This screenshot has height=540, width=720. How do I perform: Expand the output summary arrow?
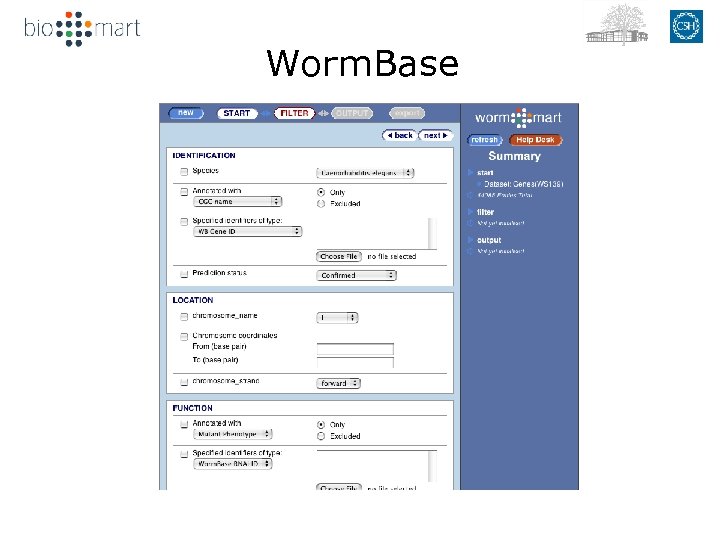[470, 240]
